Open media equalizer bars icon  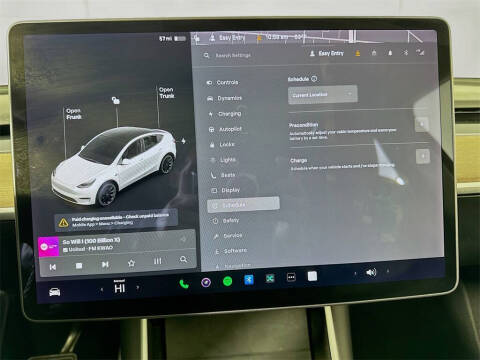pos(158,261)
